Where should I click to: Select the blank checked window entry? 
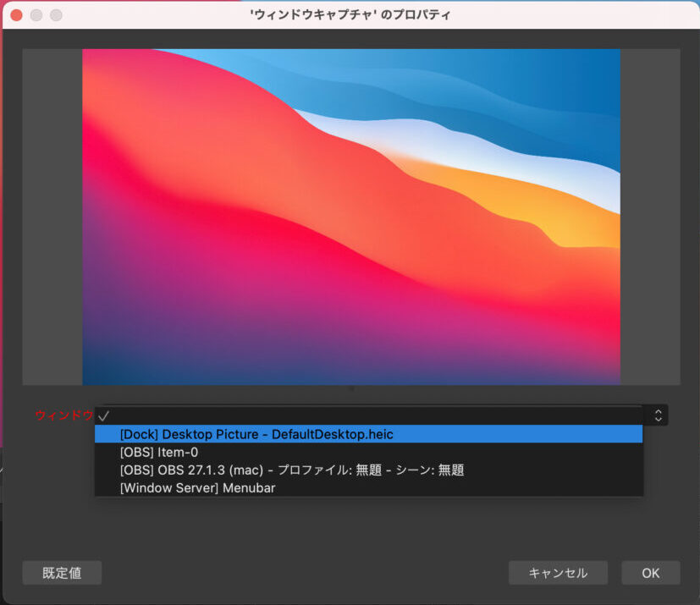pos(369,415)
